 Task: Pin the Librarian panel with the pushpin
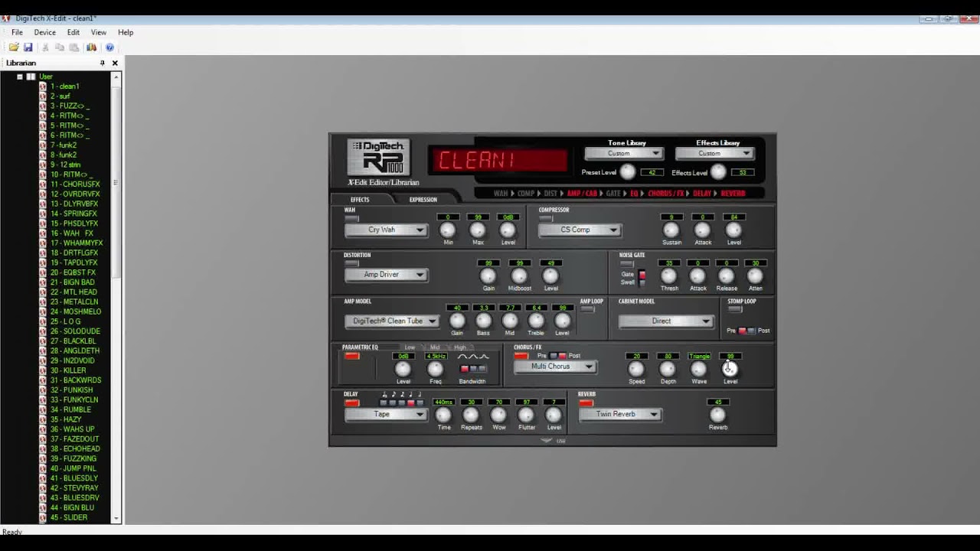pos(102,64)
